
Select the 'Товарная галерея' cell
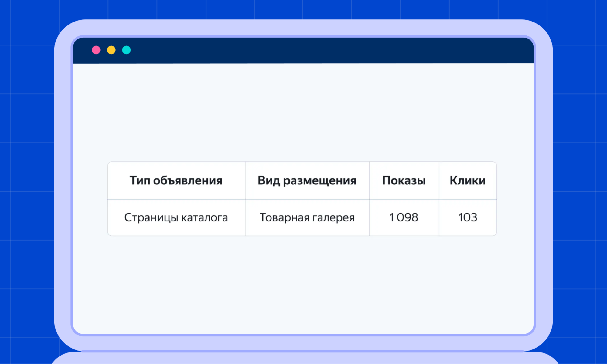(x=307, y=217)
